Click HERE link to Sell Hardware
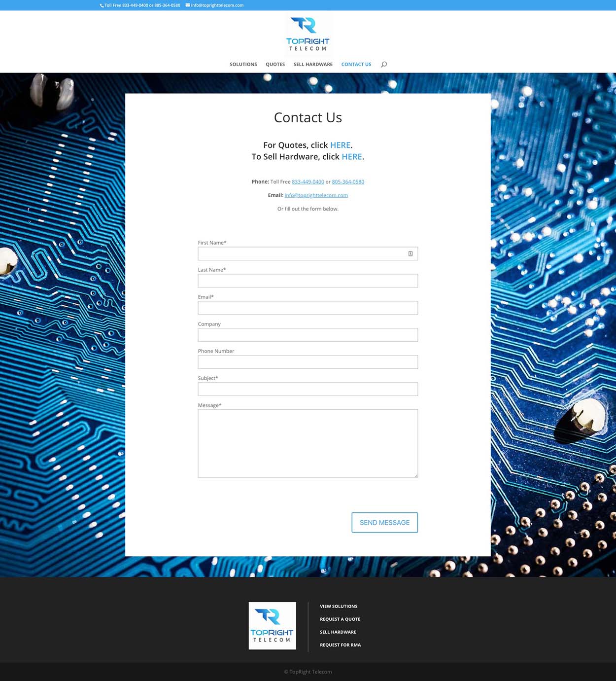This screenshot has height=681, width=616. click(352, 157)
